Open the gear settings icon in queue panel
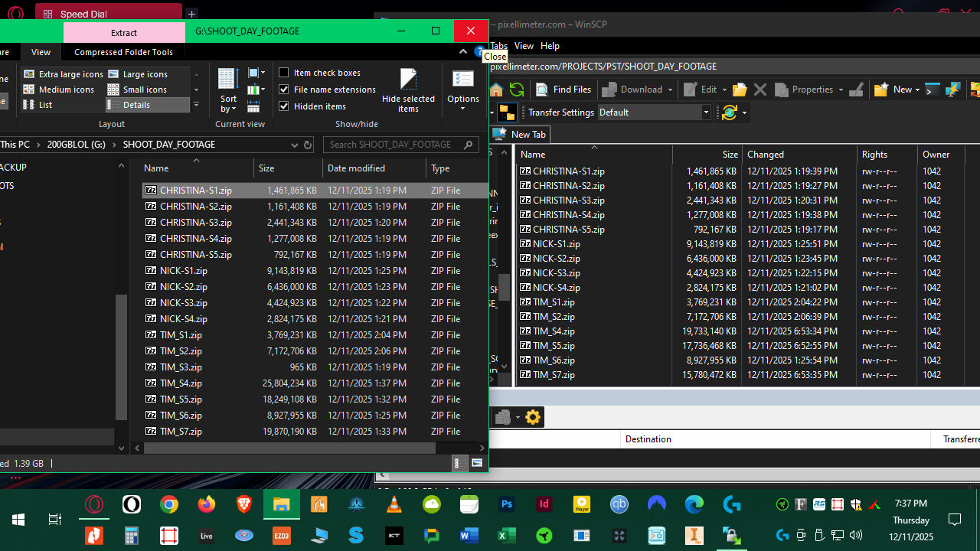Screen dimensions: 980x551 [x=533, y=417]
